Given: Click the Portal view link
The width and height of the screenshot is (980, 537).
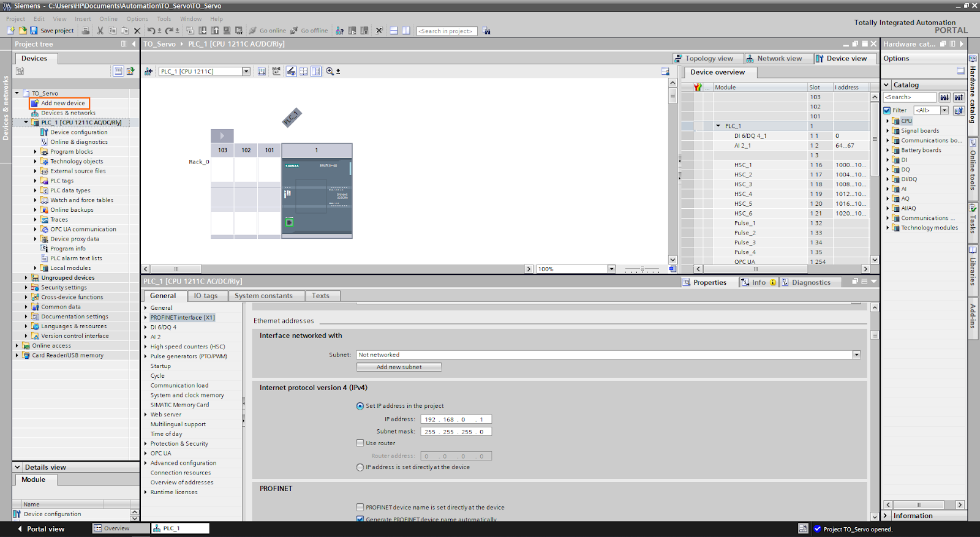Looking at the screenshot, I should point(41,529).
